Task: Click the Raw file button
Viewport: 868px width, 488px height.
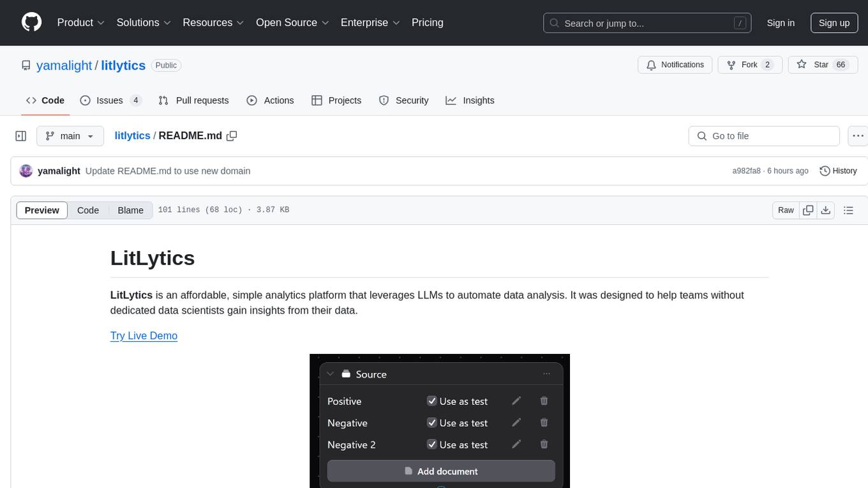Action: click(786, 210)
